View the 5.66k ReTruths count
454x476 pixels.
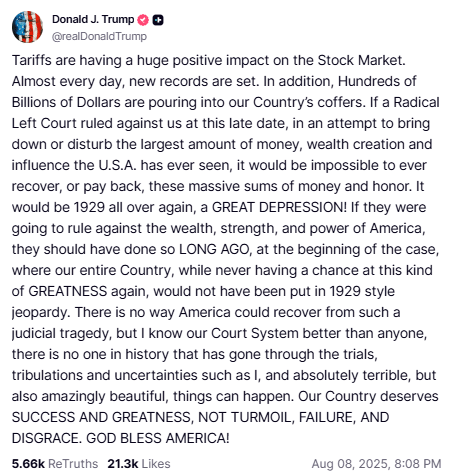pyautogui.click(x=28, y=464)
